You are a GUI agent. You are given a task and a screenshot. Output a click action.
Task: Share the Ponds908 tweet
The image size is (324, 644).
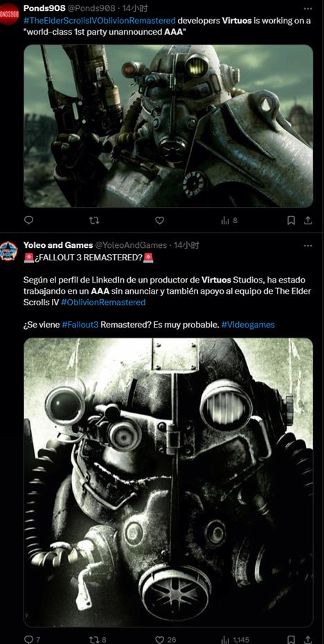307,221
